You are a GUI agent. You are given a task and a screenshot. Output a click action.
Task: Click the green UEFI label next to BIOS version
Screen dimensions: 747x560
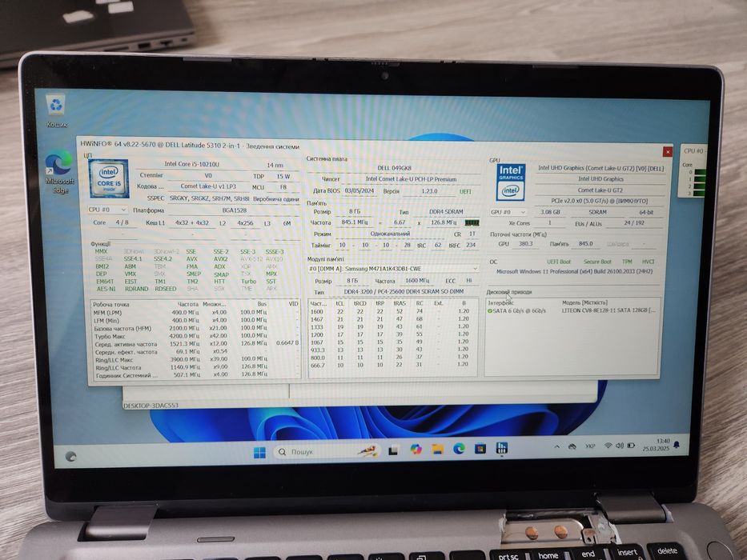(x=465, y=191)
